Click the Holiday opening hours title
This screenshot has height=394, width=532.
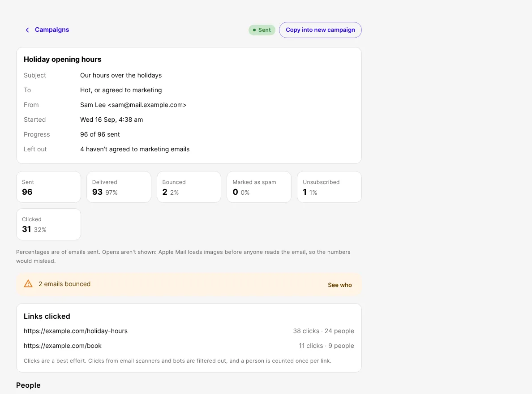tap(62, 60)
